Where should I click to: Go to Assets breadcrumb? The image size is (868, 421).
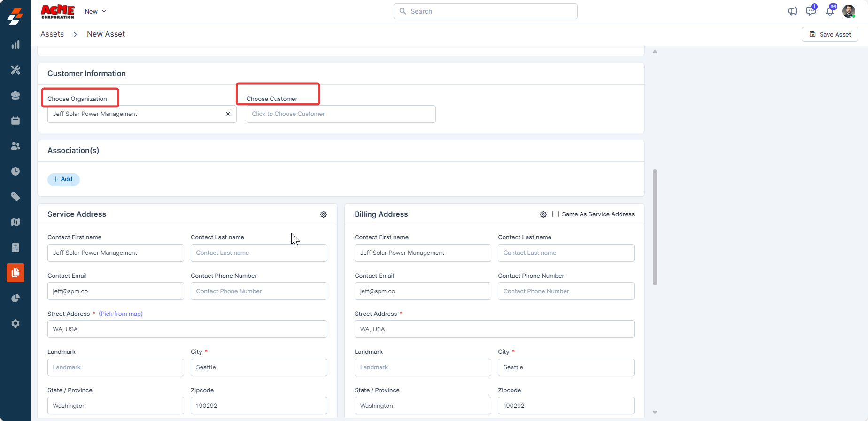click(52, 34)
